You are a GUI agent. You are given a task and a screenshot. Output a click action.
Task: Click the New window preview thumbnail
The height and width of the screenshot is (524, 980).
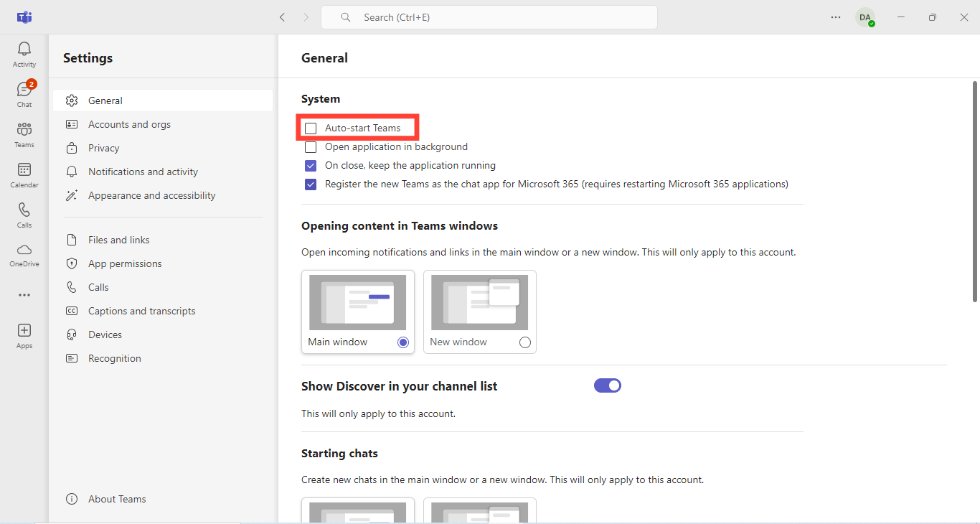click(480, 302)
